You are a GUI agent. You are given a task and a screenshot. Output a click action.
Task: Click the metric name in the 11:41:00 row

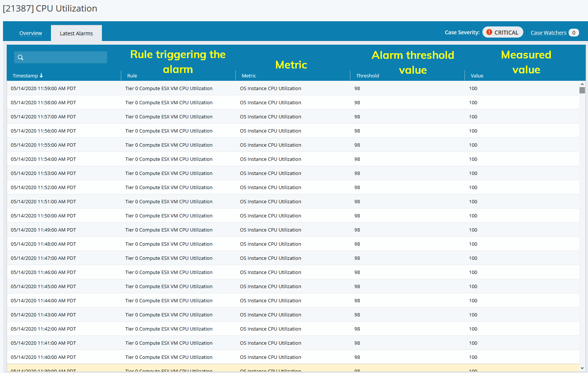[270, 343]
